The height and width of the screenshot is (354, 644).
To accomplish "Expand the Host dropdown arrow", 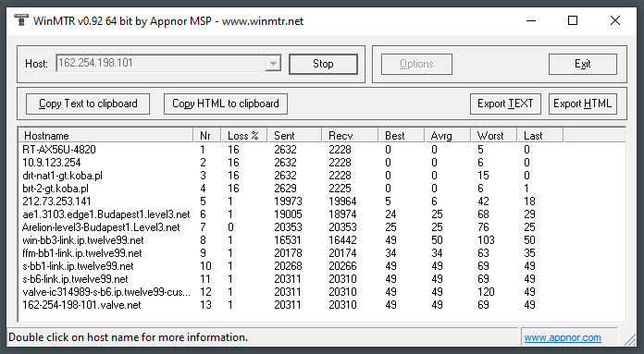I will pos(273,64).
